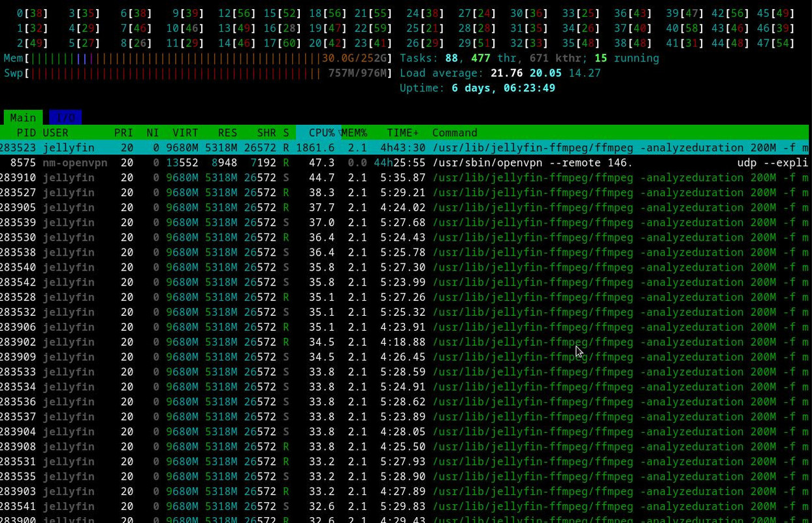Select process with PID 283528
This screenshot has height=523, width=812.
tap(404, 297)
